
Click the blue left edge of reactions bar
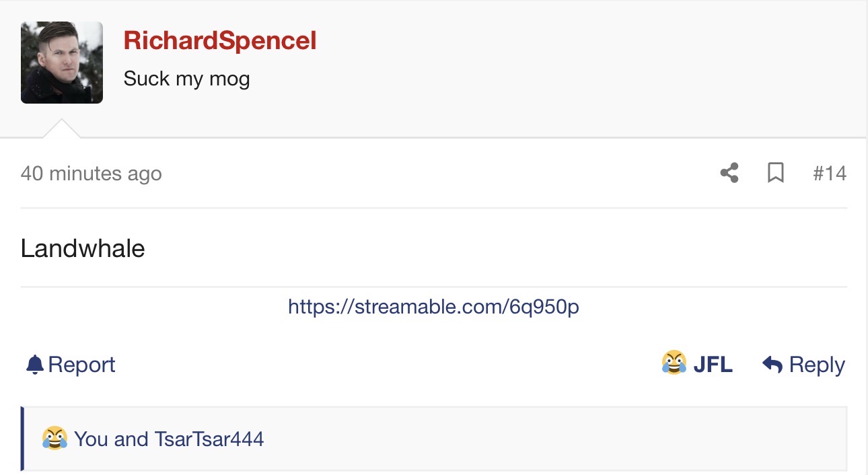pos(23,439)
